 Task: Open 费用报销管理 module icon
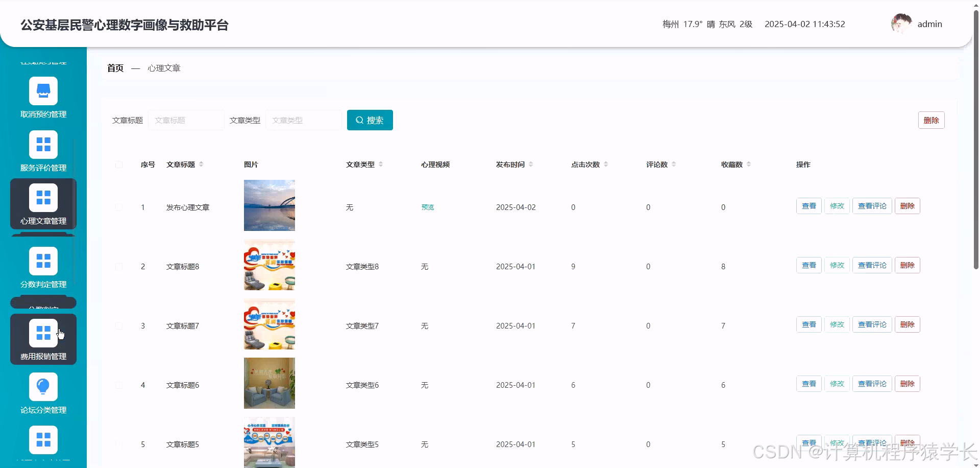pyautogui.click(x=43, y=333)
